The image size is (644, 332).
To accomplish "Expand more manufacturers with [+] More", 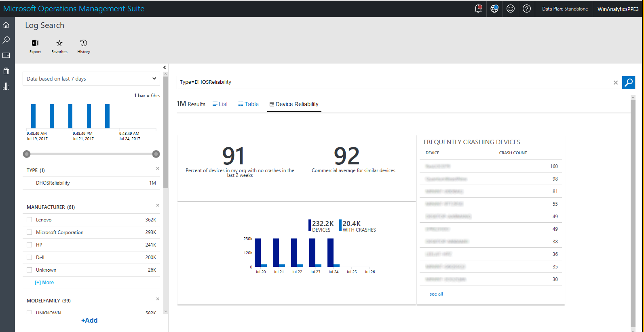I will [44, 283].
